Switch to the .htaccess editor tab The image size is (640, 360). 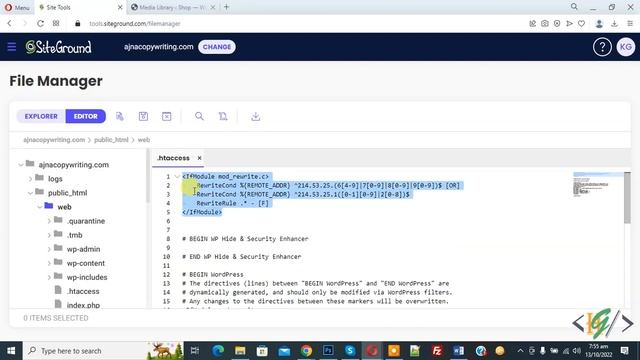(173, 158)
